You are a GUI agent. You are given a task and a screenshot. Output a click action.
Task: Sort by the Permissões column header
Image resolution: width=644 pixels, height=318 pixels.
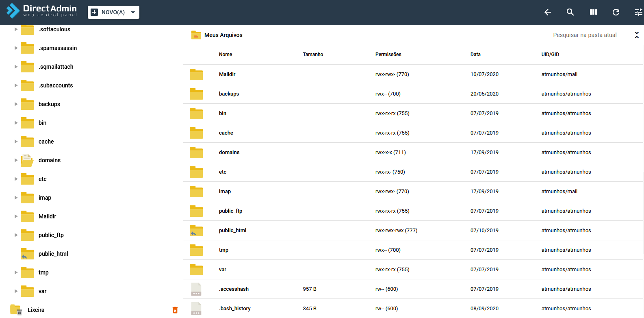pyautogui.click(x=388, y=54)
